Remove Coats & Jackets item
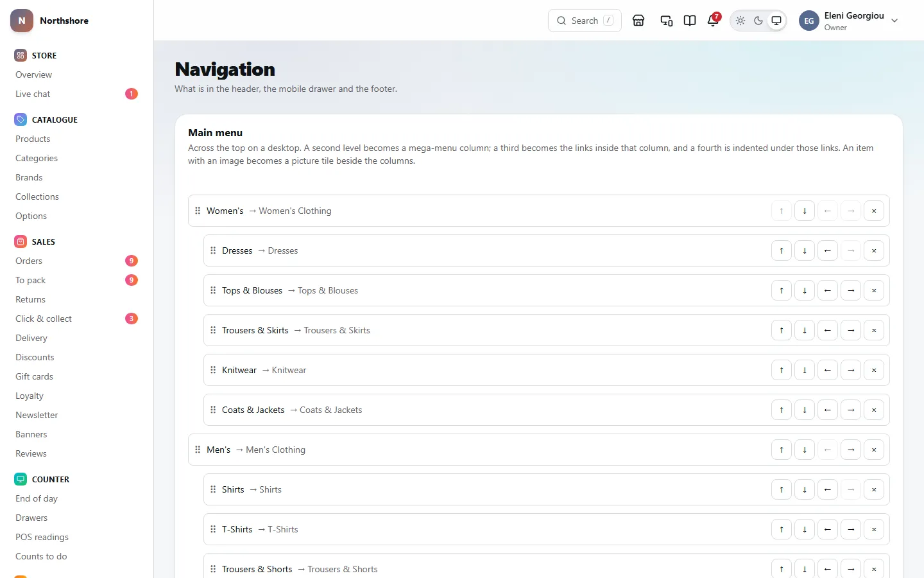924x578 pixels. [874, 410]
